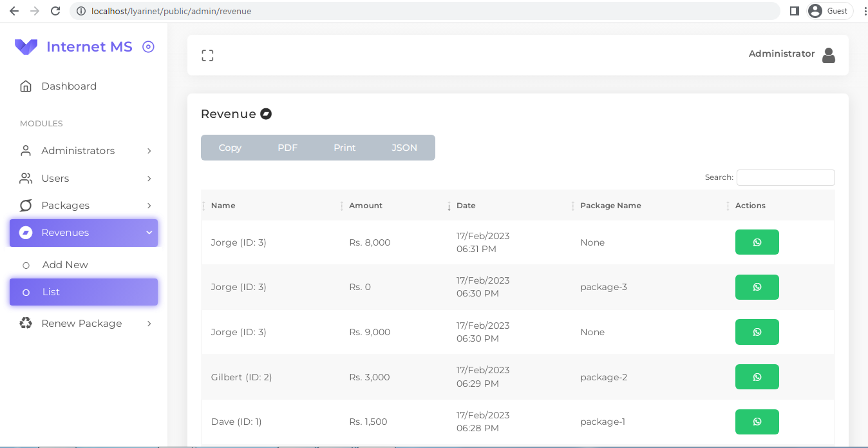
Task: Toggle the sidebar collapse control next to Internet MS
Action: [148, 46]
